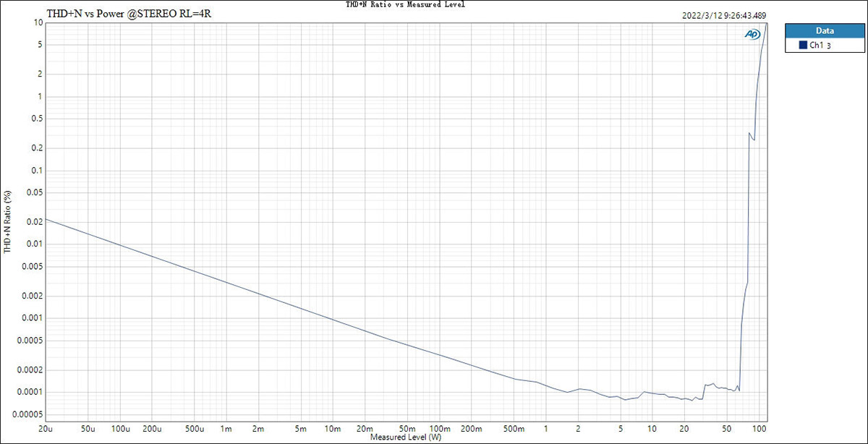This screenshot has height=444, width=868.
Task: Click the '200m' x-axis tick label
Action: pos(472,427)
